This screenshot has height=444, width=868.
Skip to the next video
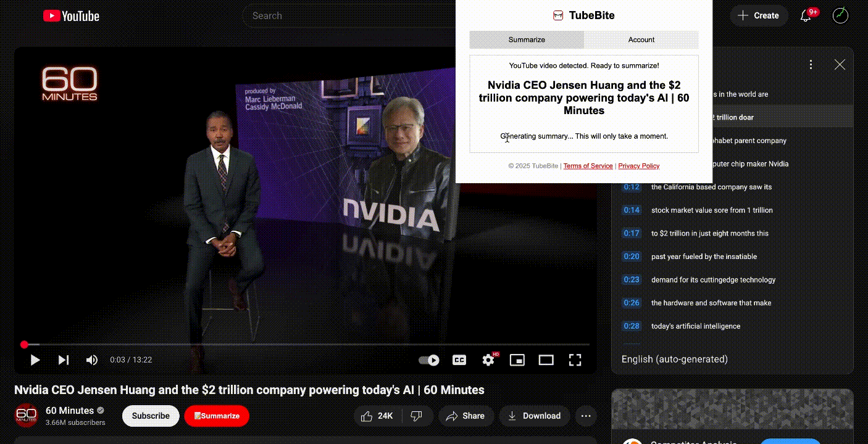click(64, 360)
